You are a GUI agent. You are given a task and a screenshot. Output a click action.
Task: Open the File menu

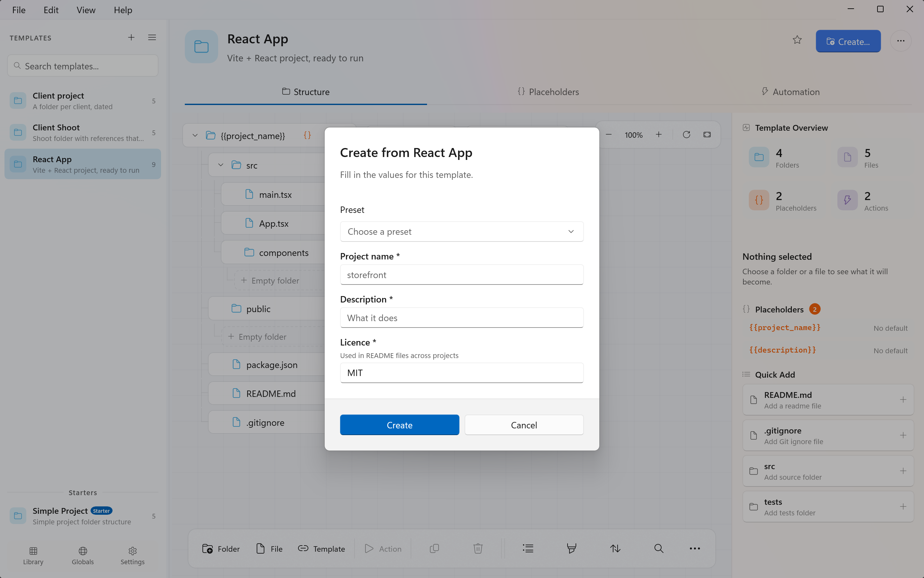pos(19,10)
